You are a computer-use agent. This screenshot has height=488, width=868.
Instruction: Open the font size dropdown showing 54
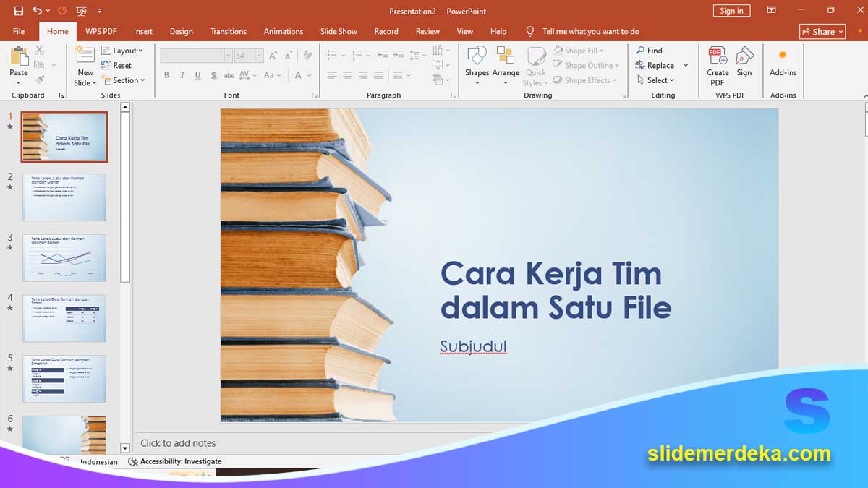tap(258, 56)
